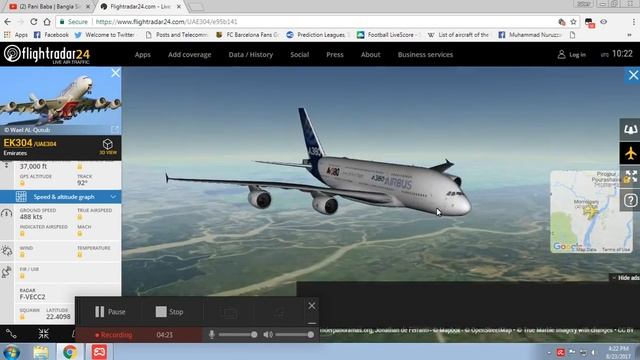Open File Explorer from taskbar
Screen dimensions: 640x360
point(41,352)
